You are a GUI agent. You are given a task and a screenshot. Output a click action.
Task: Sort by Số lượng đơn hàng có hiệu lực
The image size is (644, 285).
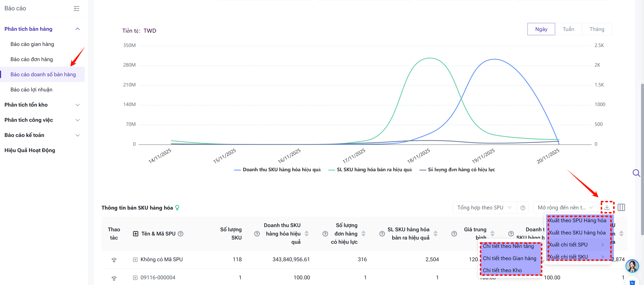coord(363,234)
